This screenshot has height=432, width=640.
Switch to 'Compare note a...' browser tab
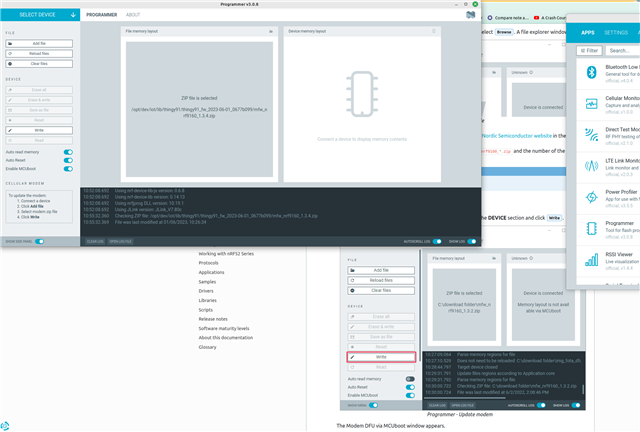[x=508, y=18]
